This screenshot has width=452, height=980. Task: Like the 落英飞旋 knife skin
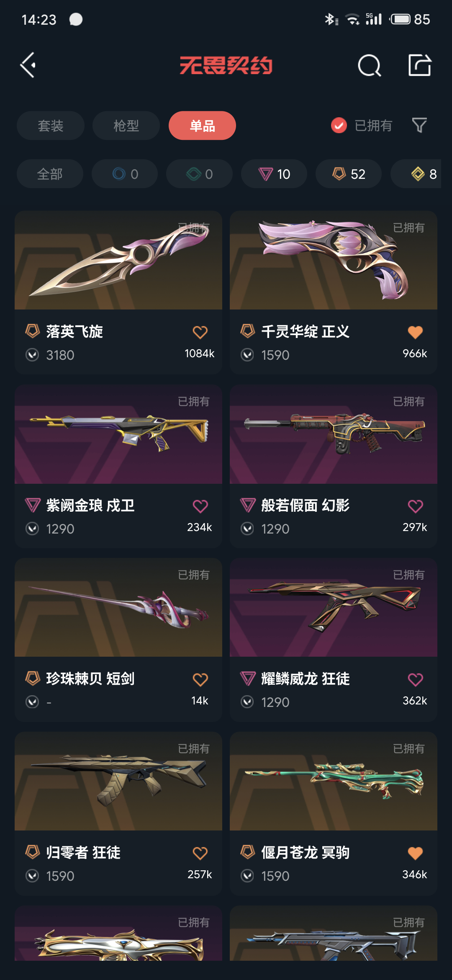(x=200, y=332)
